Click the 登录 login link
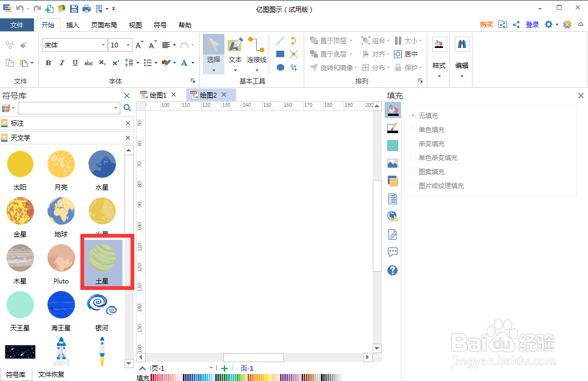Viewport: 588px width, 381px height. pyautogui.click(x=532, y=24)
